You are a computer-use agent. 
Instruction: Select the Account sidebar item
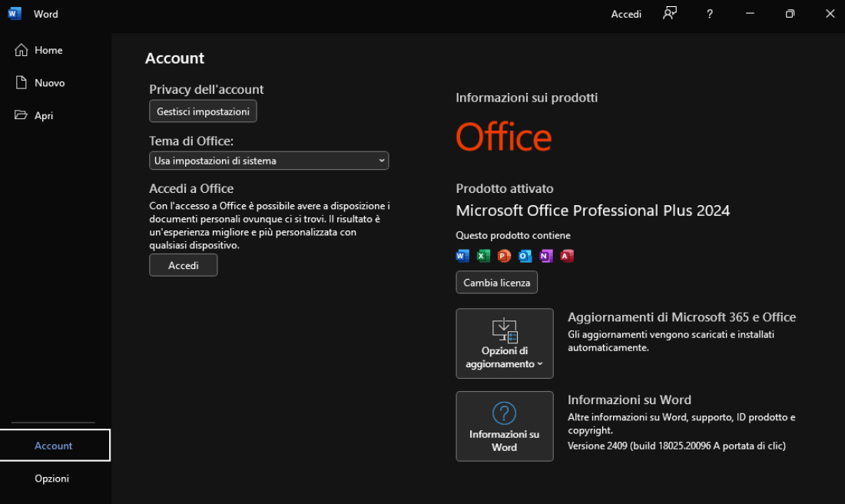click(x=55, y=446)
